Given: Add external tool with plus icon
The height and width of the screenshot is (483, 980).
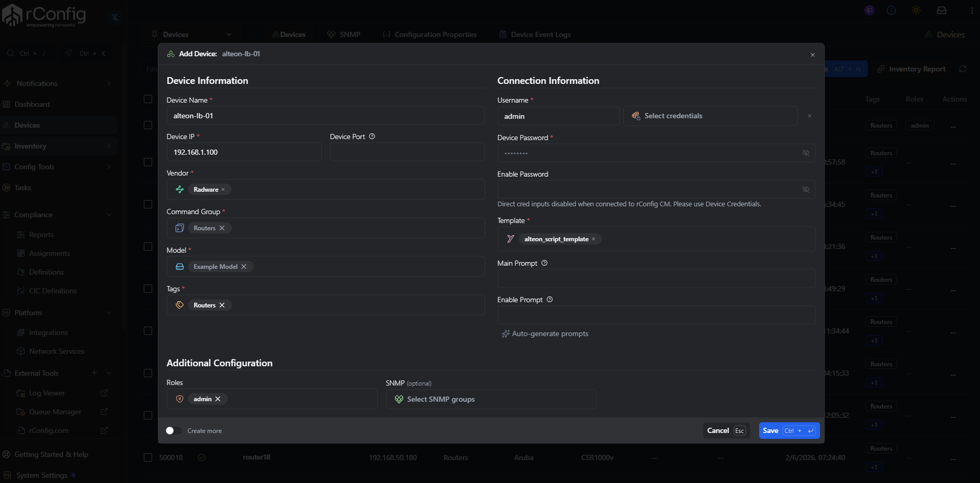Looking at the screenshot, I should pos(94,373).
